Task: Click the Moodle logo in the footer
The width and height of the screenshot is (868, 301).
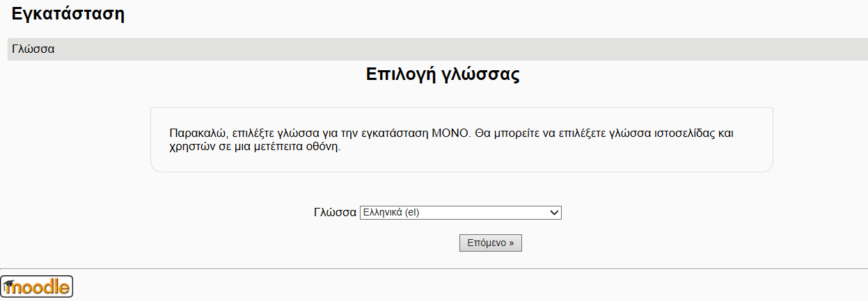Action: (38, 286)
